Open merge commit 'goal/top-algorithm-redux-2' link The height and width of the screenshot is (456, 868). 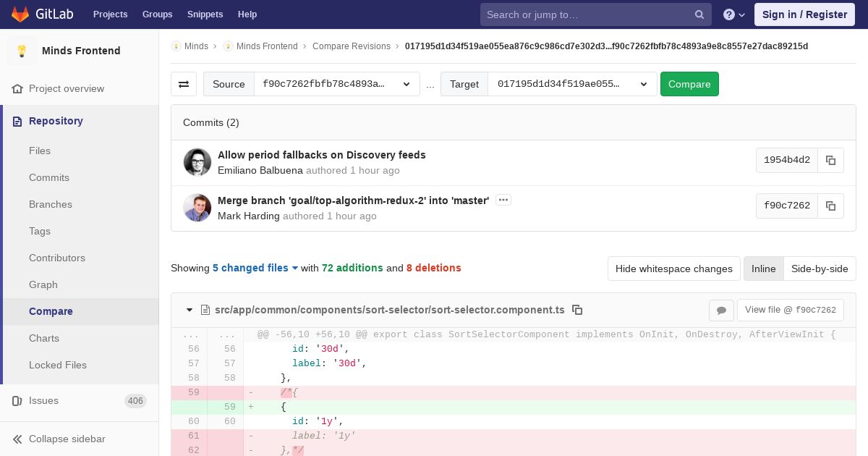[354, 200]
